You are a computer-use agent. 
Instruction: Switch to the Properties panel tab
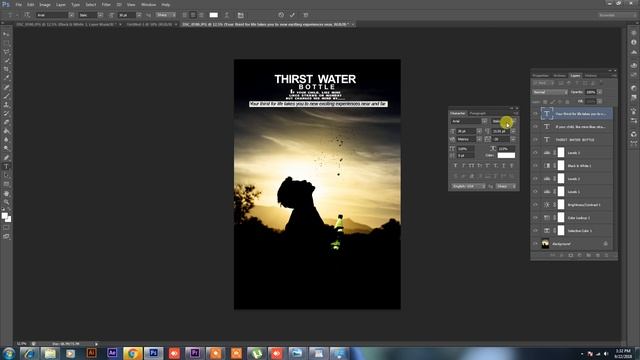(541, 76)
